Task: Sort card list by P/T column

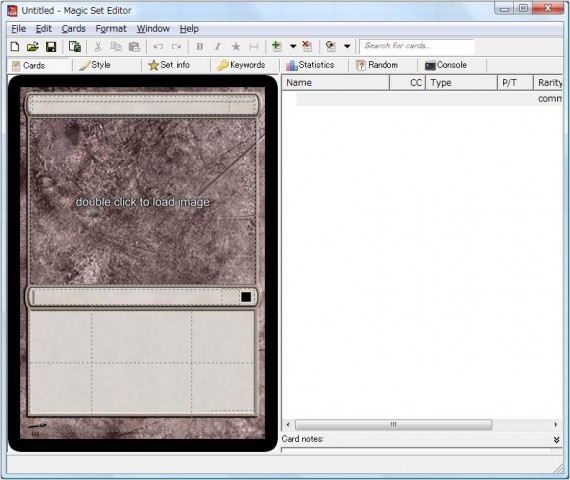Action: 515,83
